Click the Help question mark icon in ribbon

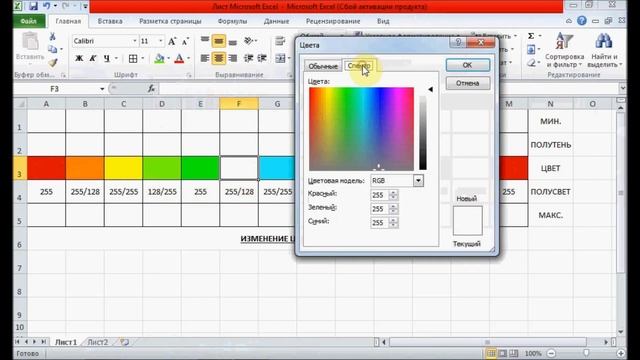(x=582, y=21)
